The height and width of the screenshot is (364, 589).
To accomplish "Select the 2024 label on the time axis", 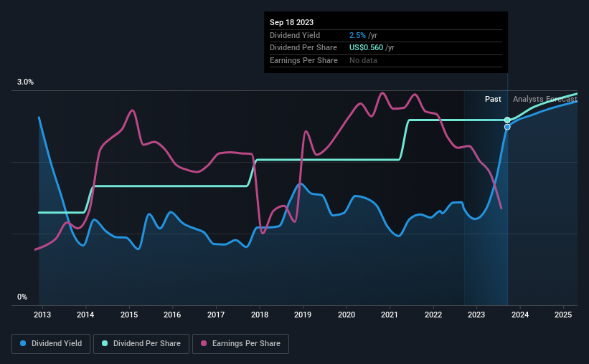I will [x=520, y=315].
